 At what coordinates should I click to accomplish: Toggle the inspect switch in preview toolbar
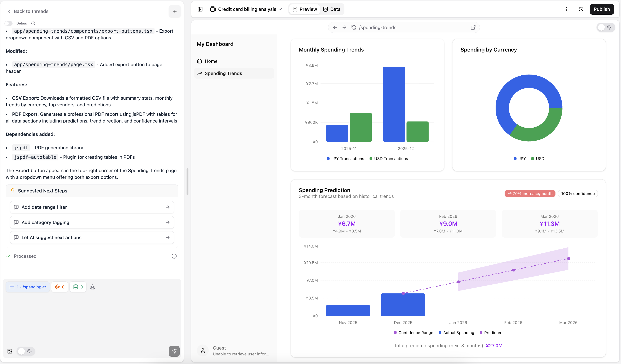[605, 27]
